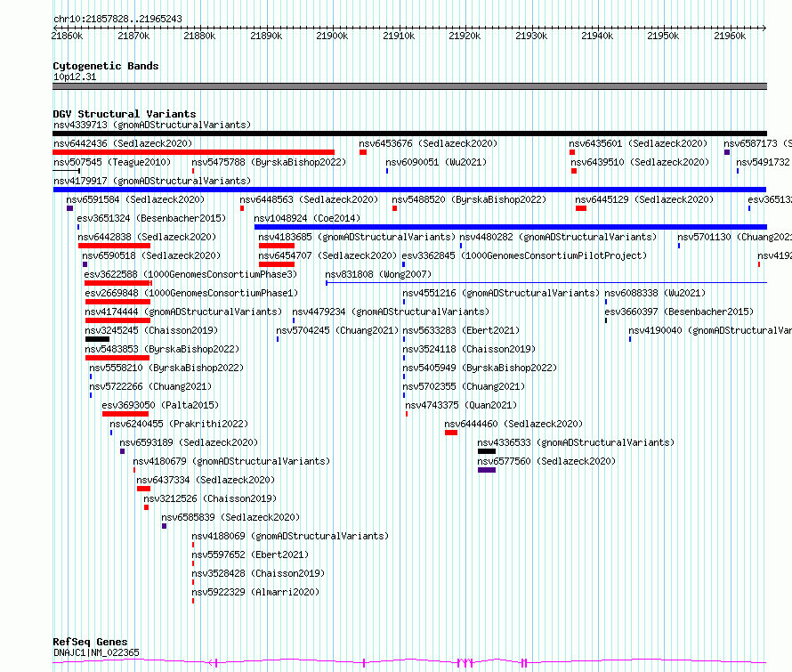Click esv3622588 red variant bar
Image resolution: width=792 pixels, height=672 pixels.
click(118, 283)
